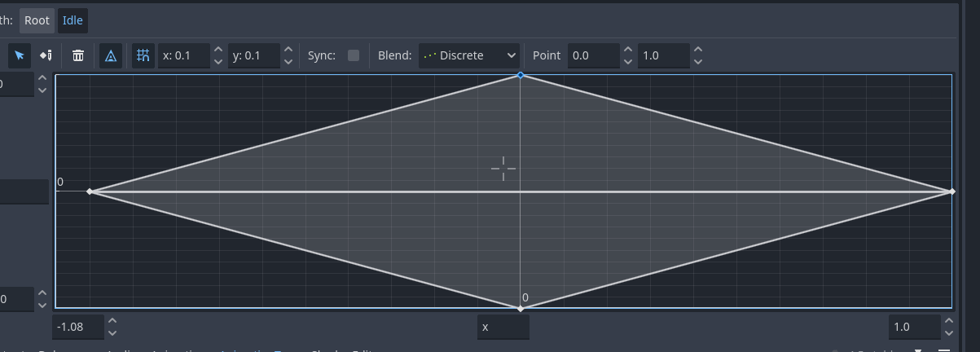Select the leftmost blend point on graph
Screen dimensions: 980x352
tap(90, 191)
